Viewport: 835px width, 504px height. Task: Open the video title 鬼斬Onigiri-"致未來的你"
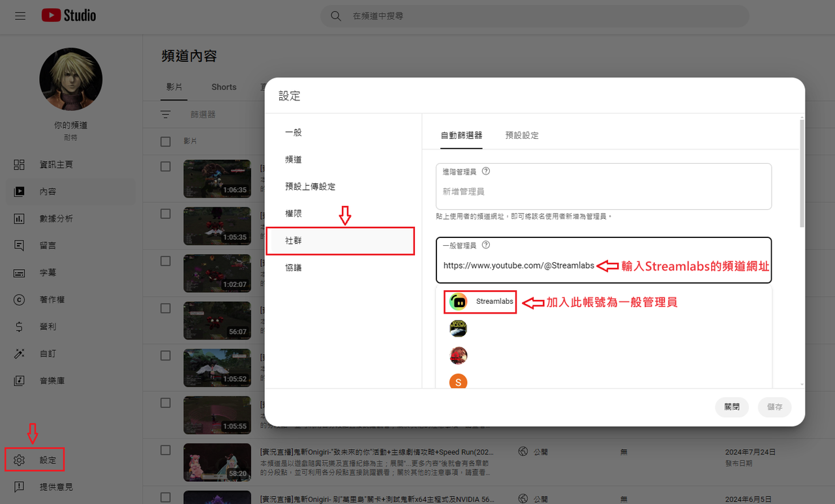(x=377, y=451)
